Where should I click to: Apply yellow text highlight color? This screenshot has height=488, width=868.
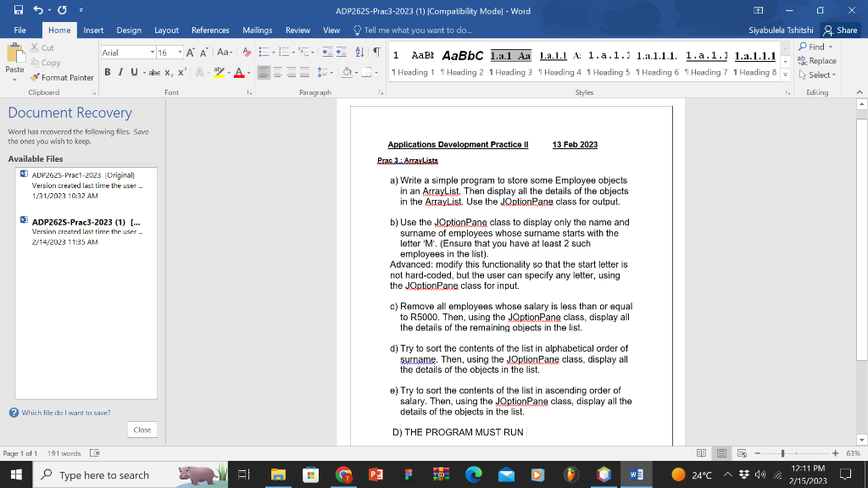pyautogui.click(x=219, y=71)
